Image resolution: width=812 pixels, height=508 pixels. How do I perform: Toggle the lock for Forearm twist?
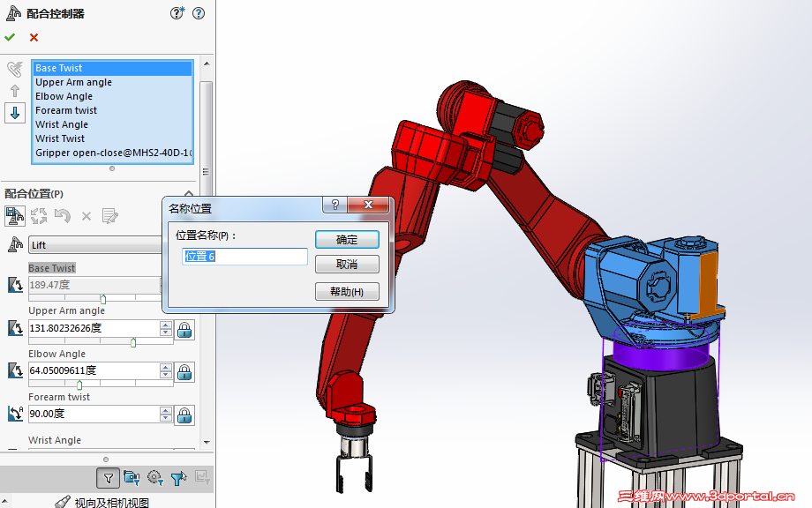point(184,415)
